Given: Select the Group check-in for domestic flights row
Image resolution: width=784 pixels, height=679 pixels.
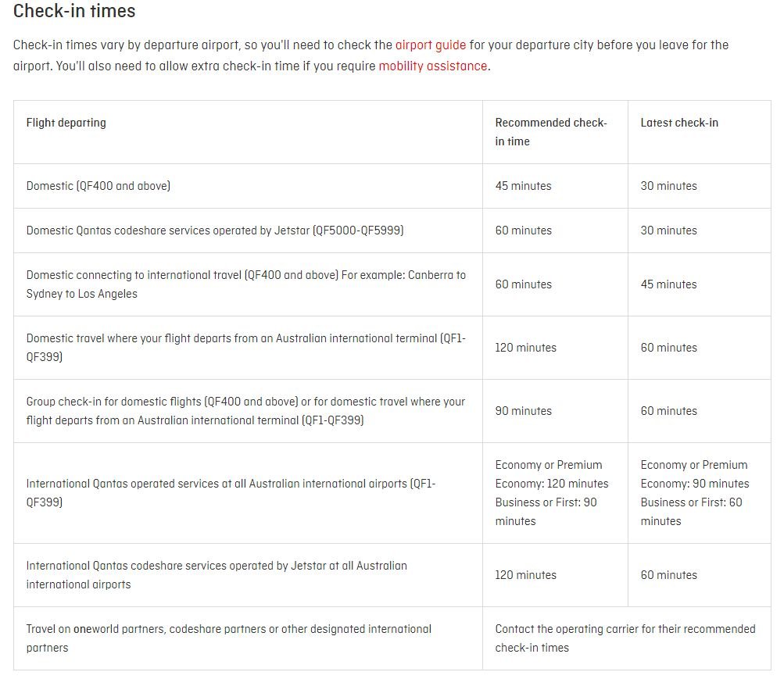Looking at the screenshot, I should point(245,411).
